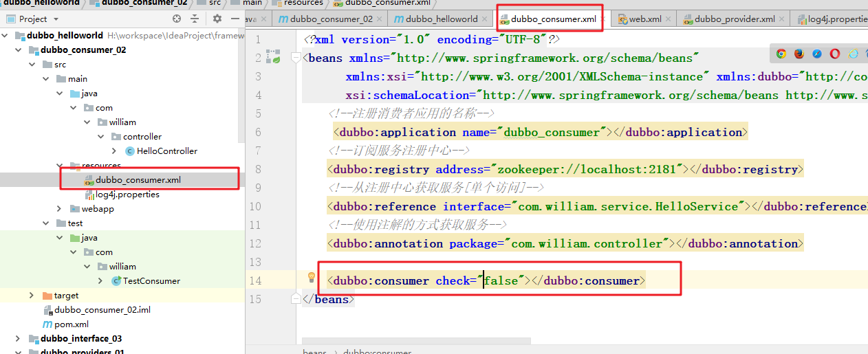Open preview in Safari browser icon

pos(817,54)
